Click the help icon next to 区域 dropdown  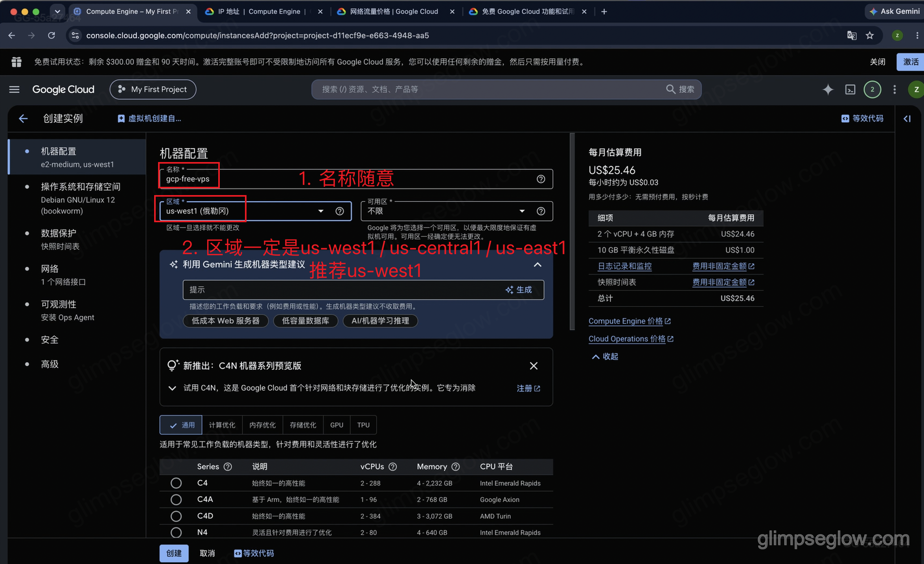click(339, 211)
